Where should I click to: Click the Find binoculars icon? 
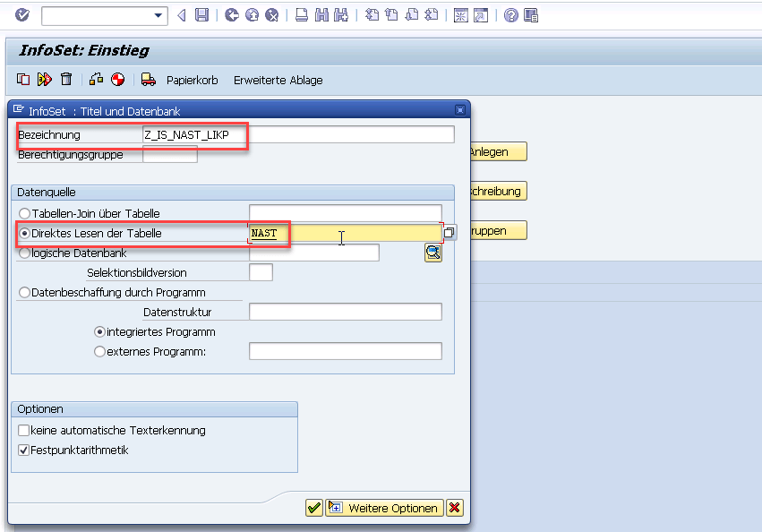(321, 14)
